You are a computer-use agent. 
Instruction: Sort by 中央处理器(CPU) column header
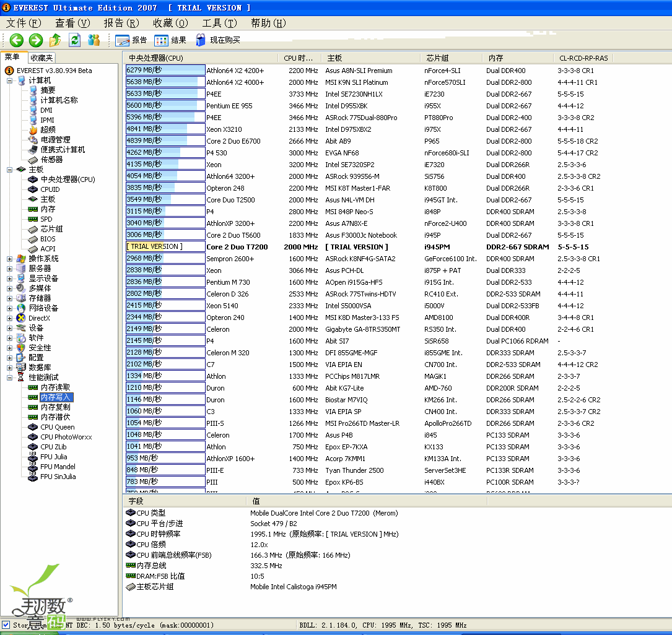(x=201, y=58)
